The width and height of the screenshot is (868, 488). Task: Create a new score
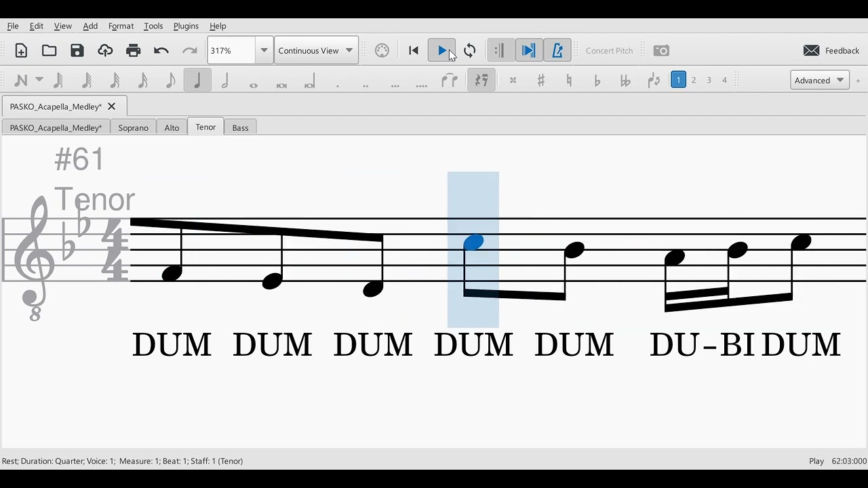[x=21, y=51]
